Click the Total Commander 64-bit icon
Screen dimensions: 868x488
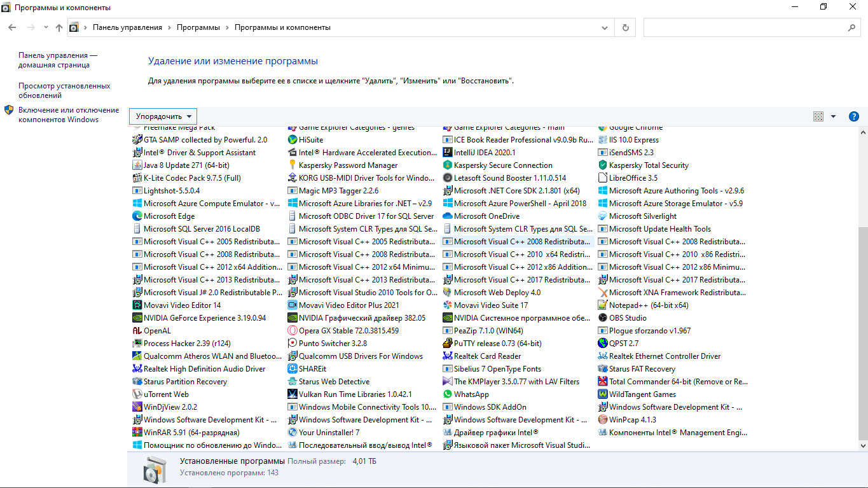(603, 382)
